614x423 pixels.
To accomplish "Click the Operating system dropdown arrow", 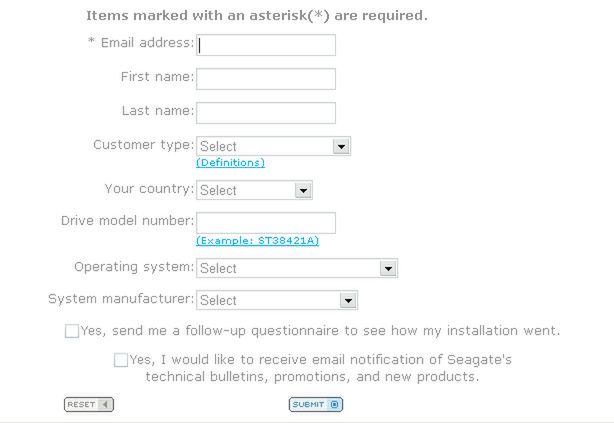I will coord(389,268).
